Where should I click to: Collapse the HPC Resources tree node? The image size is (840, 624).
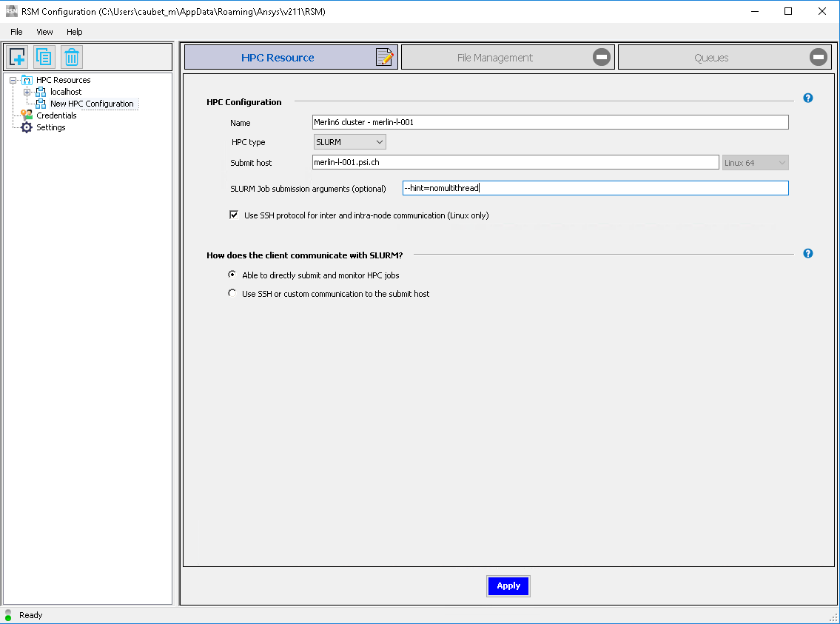tap(14, 79)
